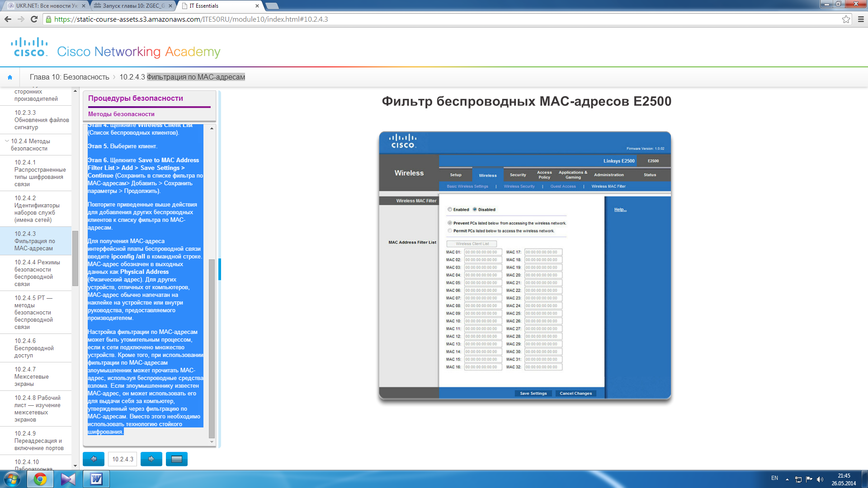Open Word from the taskbar
868x488 pixels.
(x=96, y=479)
